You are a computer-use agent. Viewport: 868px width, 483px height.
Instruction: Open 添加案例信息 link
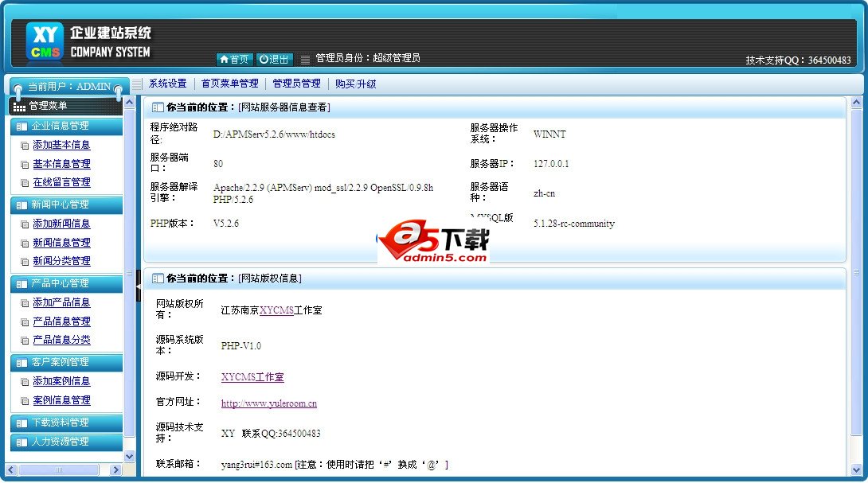[x=61, y=381]
